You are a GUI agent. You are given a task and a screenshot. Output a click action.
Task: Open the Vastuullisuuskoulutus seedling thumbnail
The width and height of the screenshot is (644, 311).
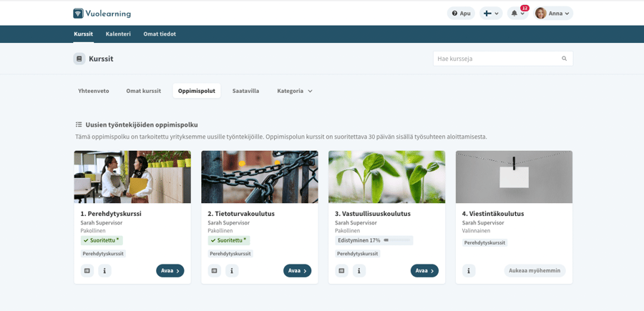tap(387, 177)
